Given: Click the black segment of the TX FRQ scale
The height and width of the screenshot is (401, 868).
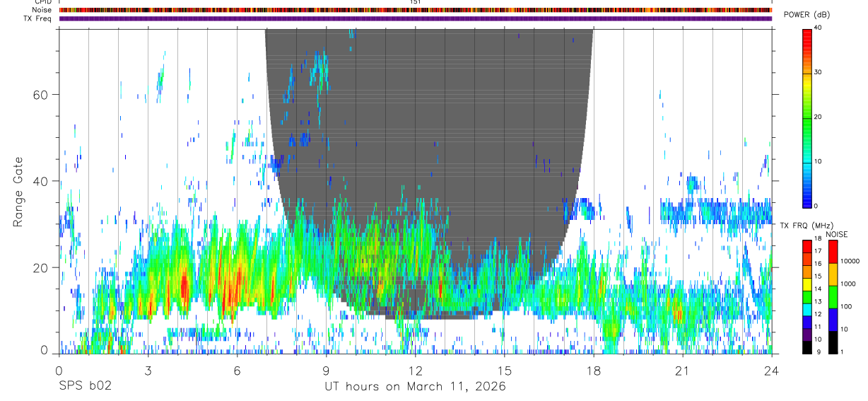Looking at the screenshot, I should [807, 347].
